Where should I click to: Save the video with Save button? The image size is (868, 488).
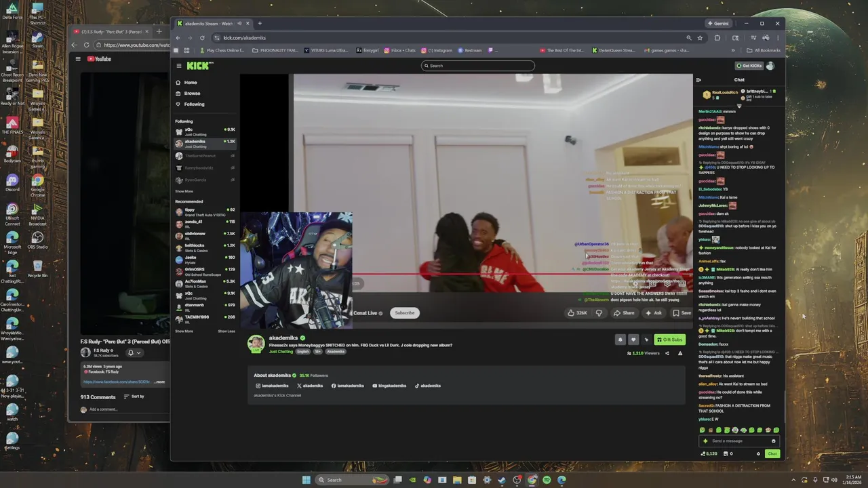[x=682, y=313]
